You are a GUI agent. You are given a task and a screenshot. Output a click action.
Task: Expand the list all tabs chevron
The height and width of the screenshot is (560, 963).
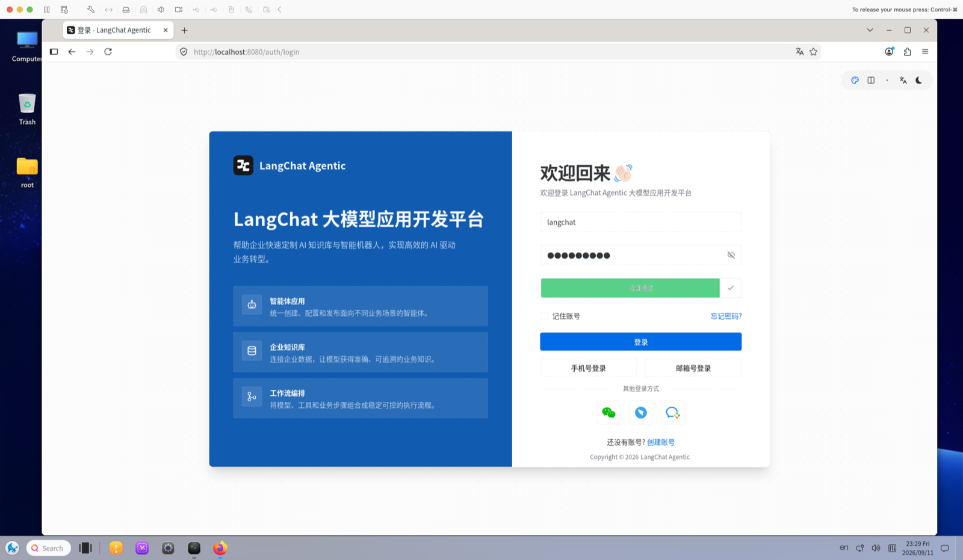870,30
